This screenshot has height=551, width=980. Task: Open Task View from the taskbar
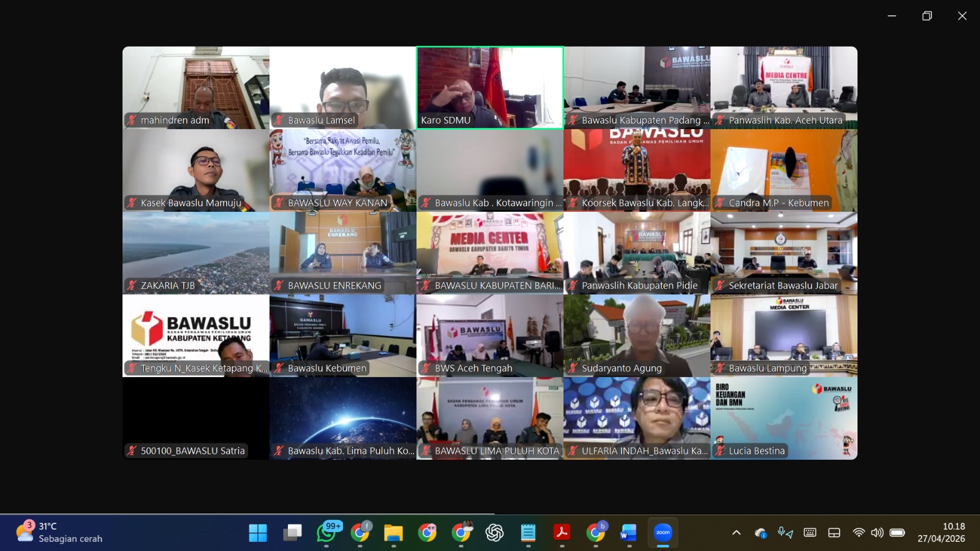point(292,533)
